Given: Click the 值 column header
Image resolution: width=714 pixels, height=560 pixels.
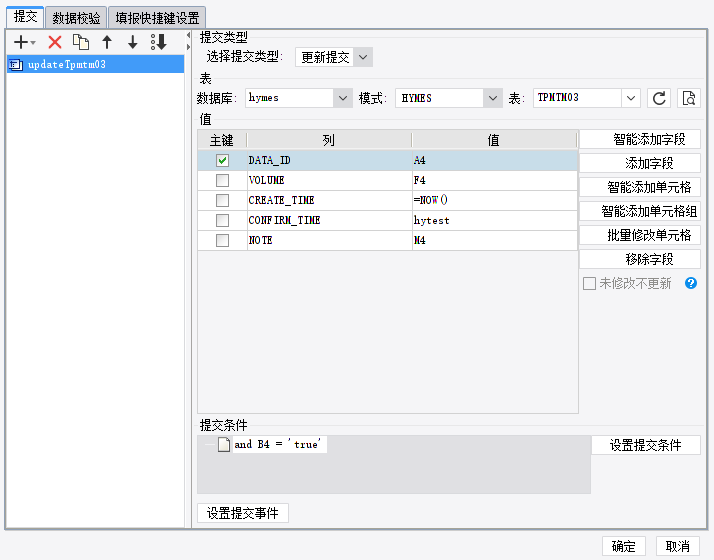Looking at the screenshot, I should click(x=494, y=140).
